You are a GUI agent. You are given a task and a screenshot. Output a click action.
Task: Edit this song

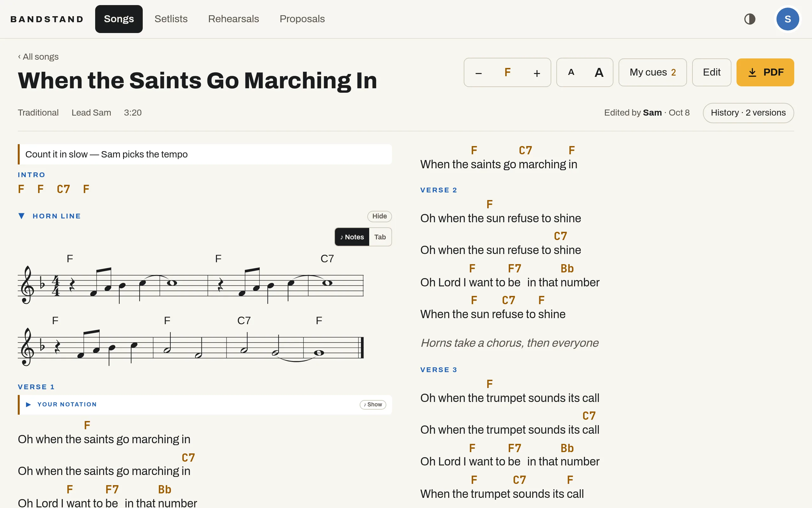(x=711, y=72)
